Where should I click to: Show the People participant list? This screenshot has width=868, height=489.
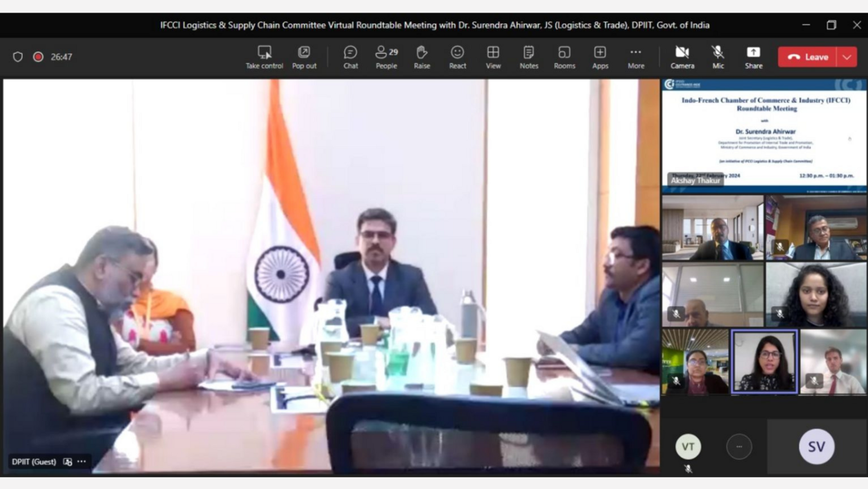[387, 57]
